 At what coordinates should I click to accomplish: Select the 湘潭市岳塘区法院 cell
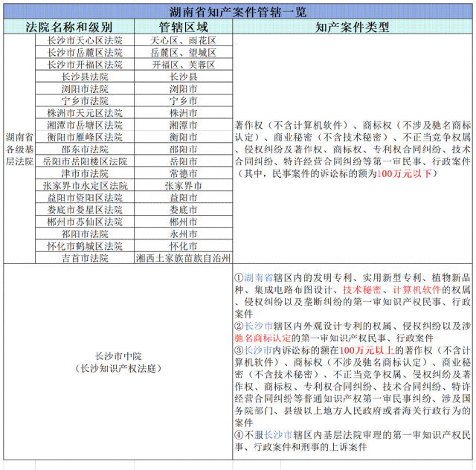(x=85, y=125)
